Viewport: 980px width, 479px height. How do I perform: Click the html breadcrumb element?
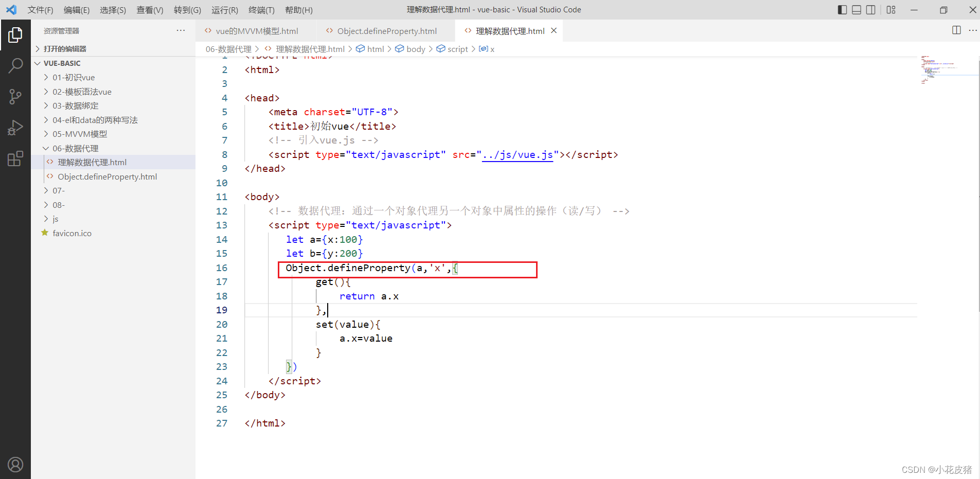(x=370, y=49)
